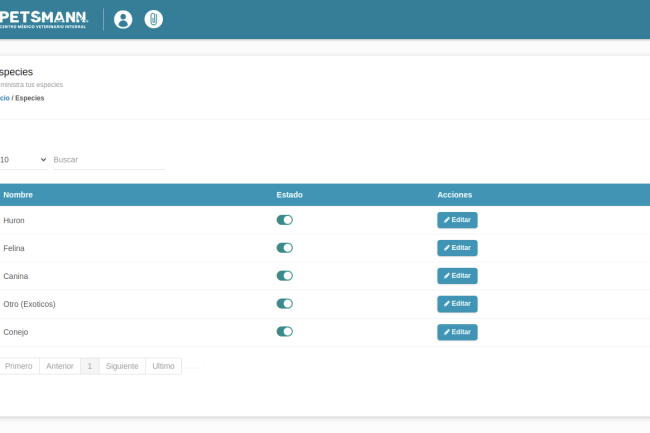Viewport: 650px width, 433px height.
Task: Jump to the Ultimo page
Action: (163, 366)
